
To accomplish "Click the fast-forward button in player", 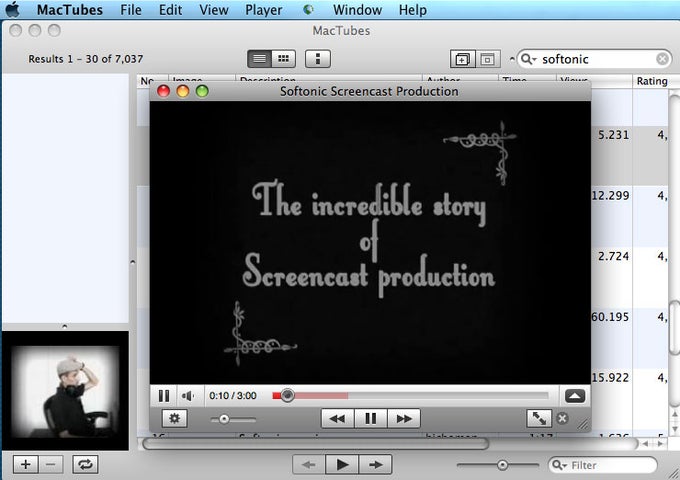I will click(404, 418).
